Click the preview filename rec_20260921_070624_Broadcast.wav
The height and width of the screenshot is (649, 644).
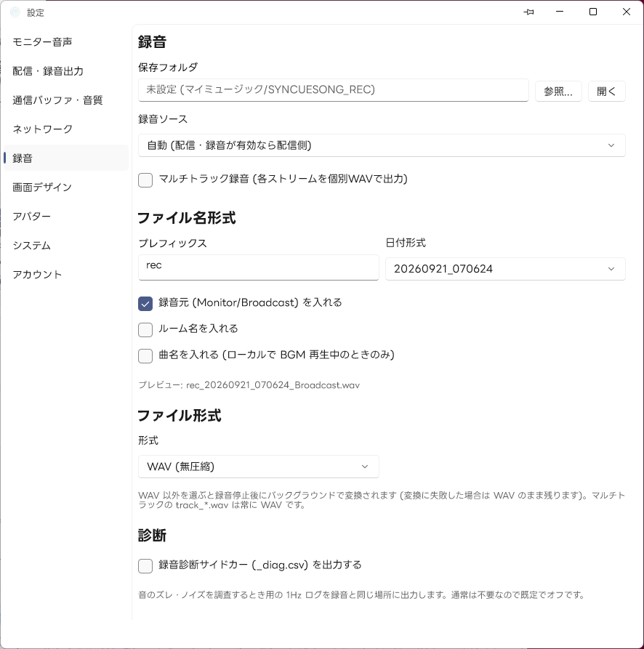[x=273, y=385]
